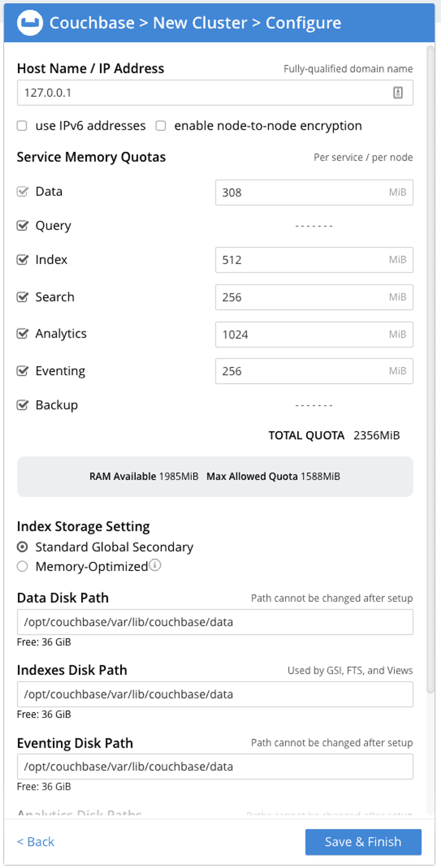This screenshot has width=441, height=868.
Task: Click the Index memory quota field
Action: click(x=314, y=260)
